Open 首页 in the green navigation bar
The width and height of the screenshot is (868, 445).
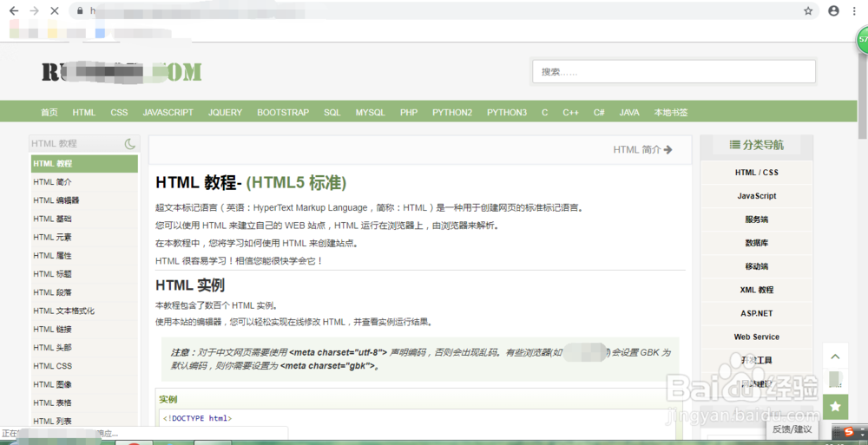click(x=49, y=113)
